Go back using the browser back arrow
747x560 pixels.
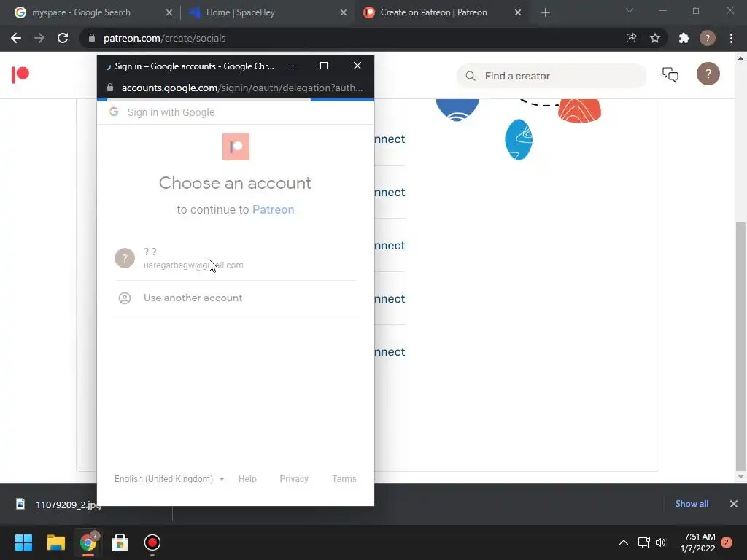[16, 38]
